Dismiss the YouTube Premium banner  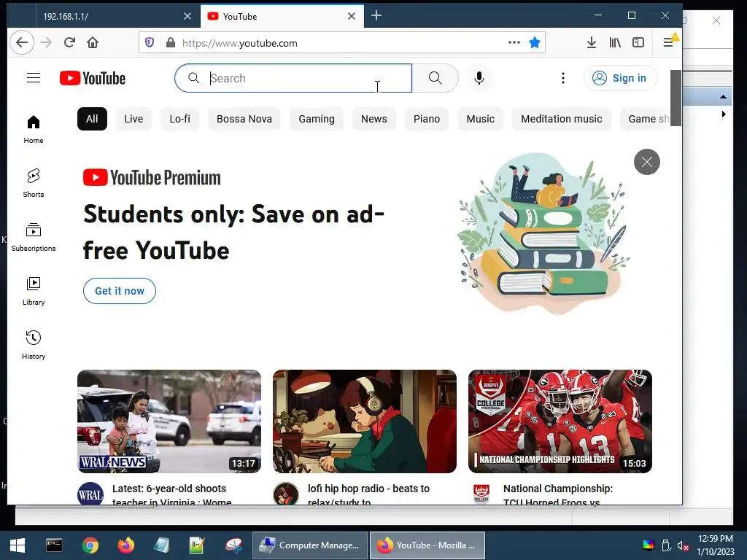(646, 162)
